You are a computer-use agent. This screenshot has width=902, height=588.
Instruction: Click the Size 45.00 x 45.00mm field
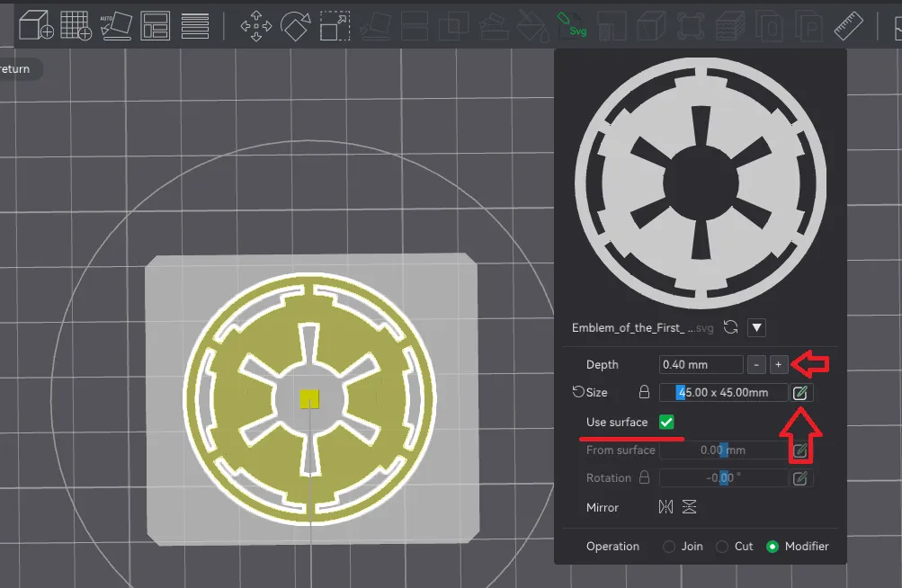[x=723, y=392]
